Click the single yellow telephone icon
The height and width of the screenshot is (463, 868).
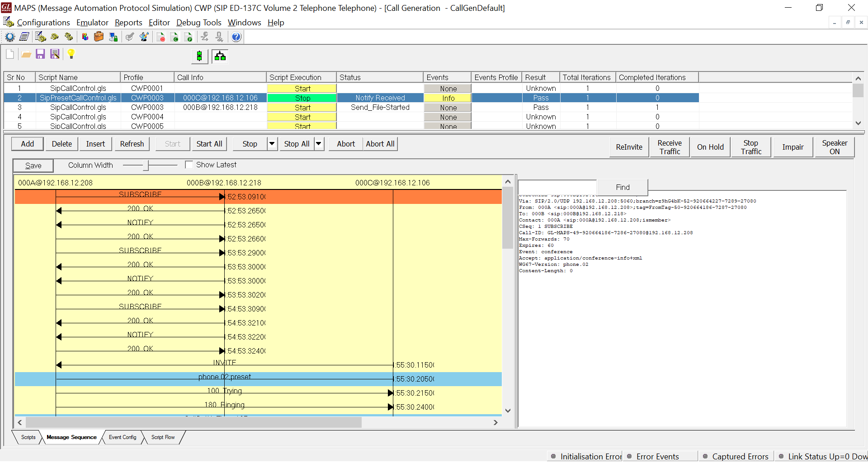tap(55, 37)
